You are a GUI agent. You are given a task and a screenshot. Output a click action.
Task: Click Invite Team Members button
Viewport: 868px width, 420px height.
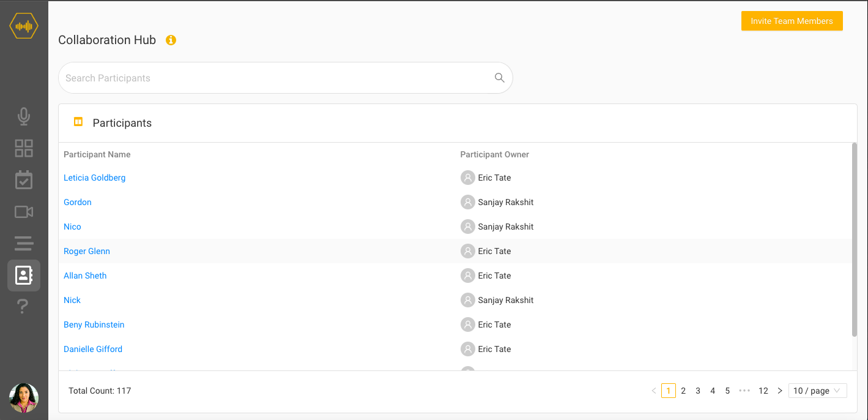[792, 21]
